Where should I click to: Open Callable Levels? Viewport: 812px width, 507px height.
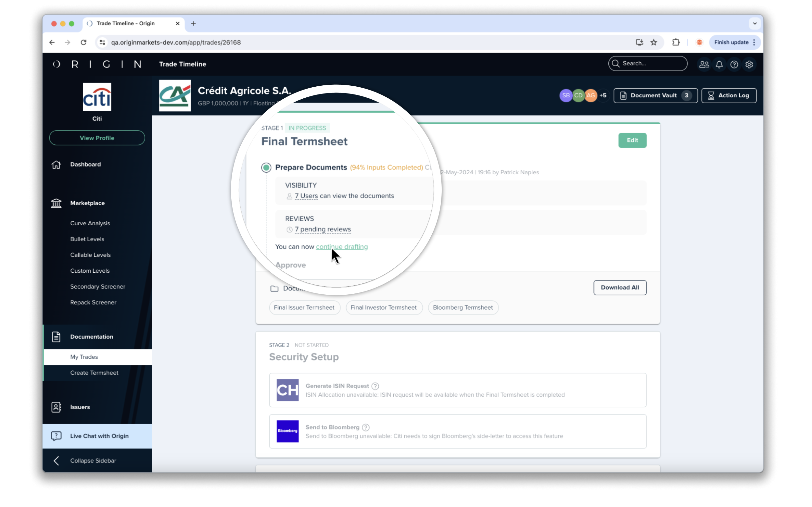90,255
